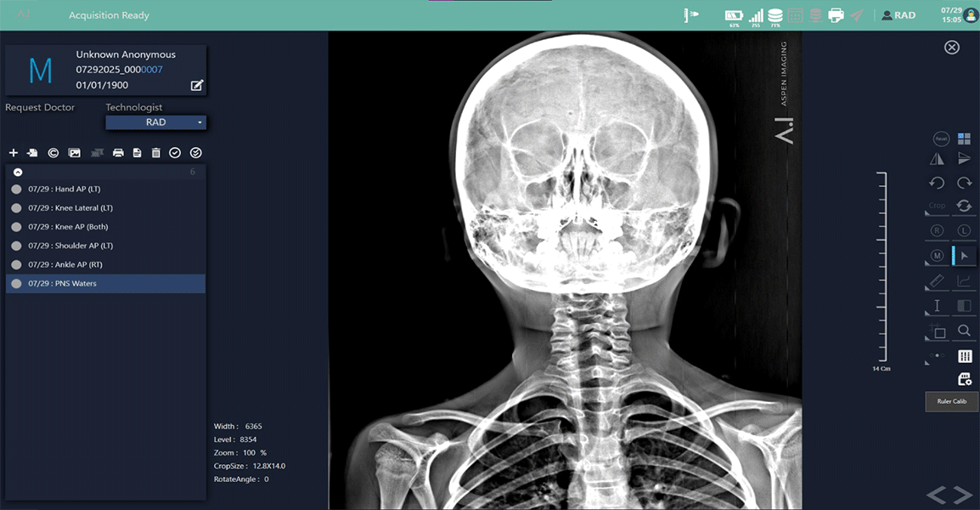Click the flip horizontal icon
The image size is (980, 510).
coord(937,158)
